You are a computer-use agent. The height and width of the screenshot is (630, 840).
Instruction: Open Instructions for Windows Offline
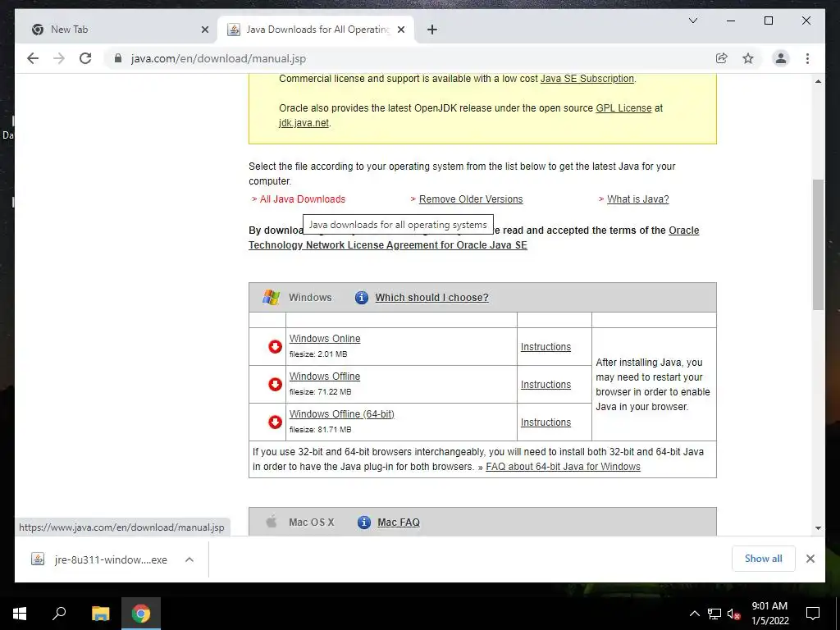(546, 385)
